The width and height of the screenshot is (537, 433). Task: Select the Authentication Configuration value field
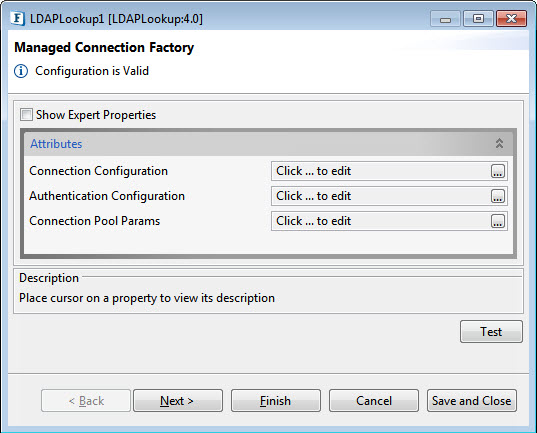(389, 196)
